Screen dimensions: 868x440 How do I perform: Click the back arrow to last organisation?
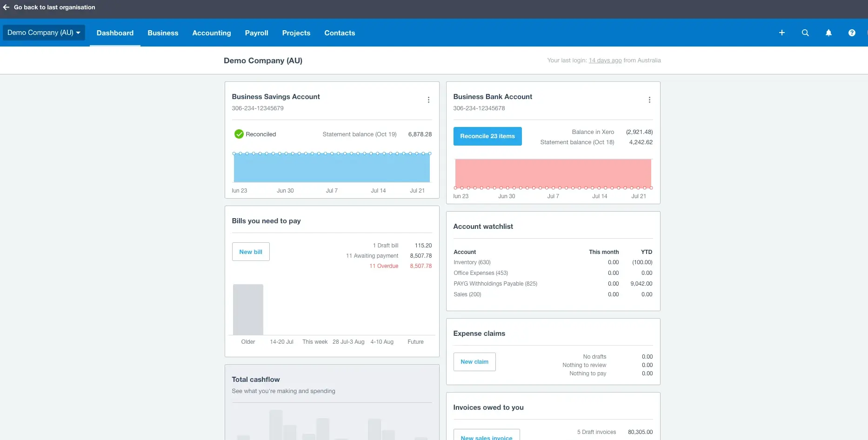click(6, 7)
